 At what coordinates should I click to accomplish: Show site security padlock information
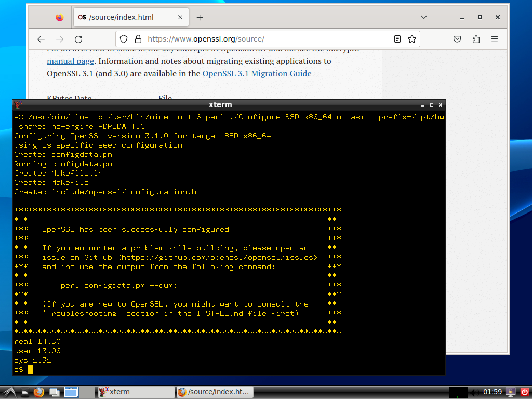pyautogui.click(x=138, y=39)
